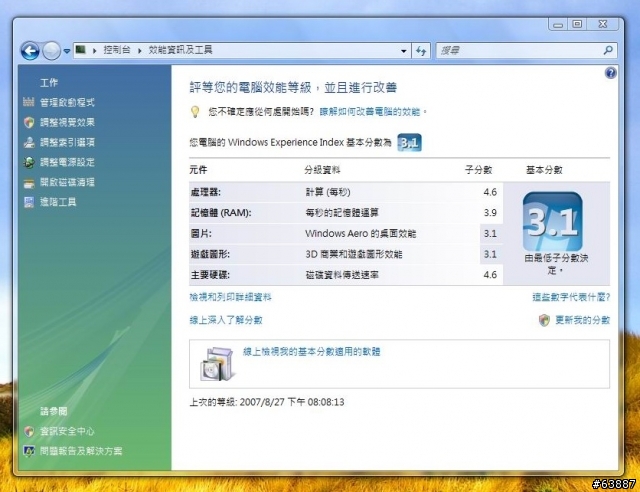Click the 進階工具 sidebar icon
Screen dimensions: 640x492
29,202
